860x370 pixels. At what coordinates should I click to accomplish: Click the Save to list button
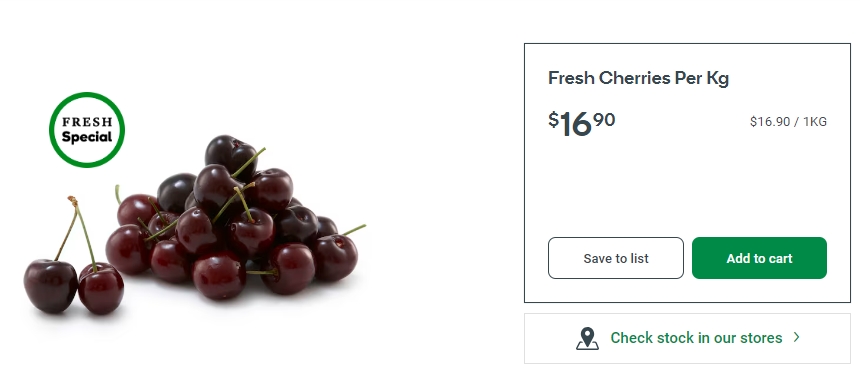coord(616,258)
